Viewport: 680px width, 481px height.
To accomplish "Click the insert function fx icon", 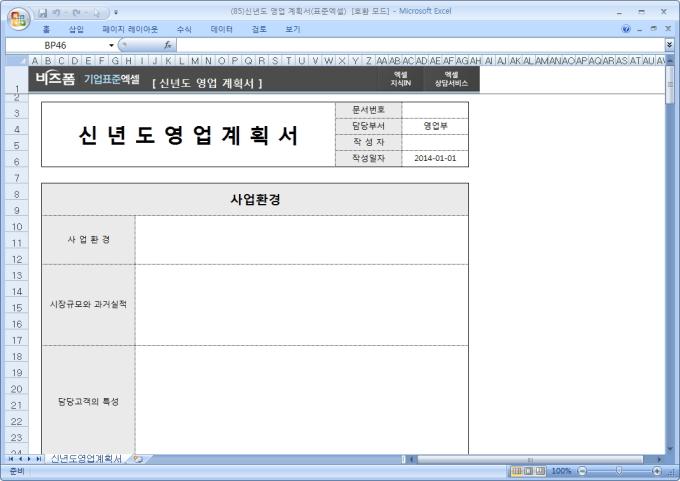I will 167,45.
